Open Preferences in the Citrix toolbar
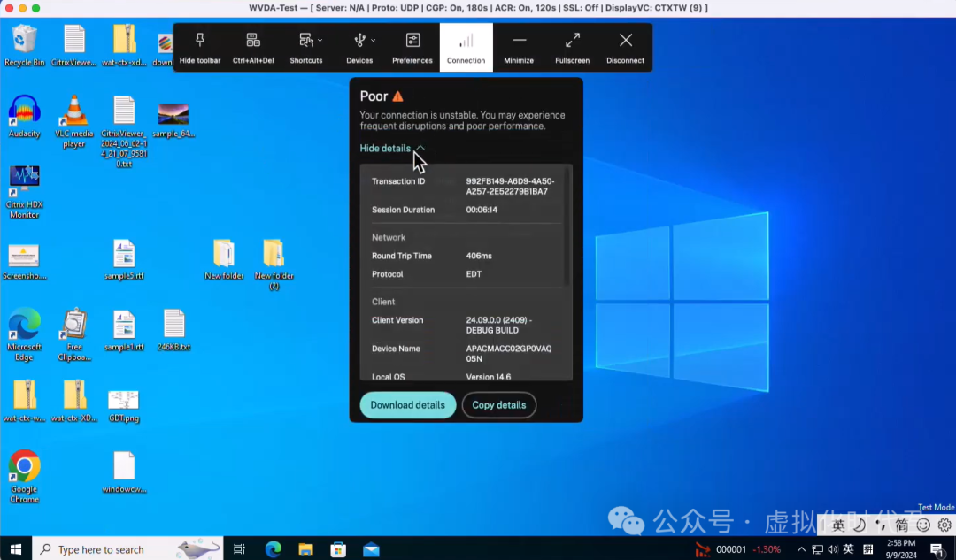Screen dimensions: 956x560 (412, 48)
